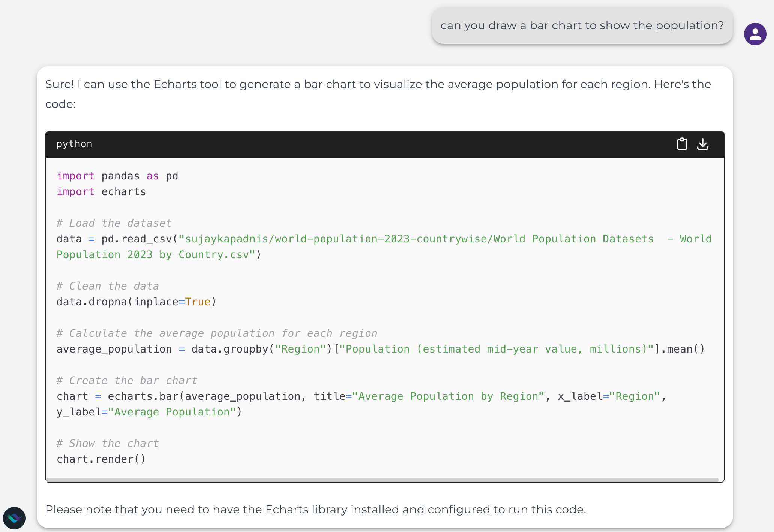Click the clipboard icon in code header
The height and width of the screenshot is (532, 774).
click(682, 144)
